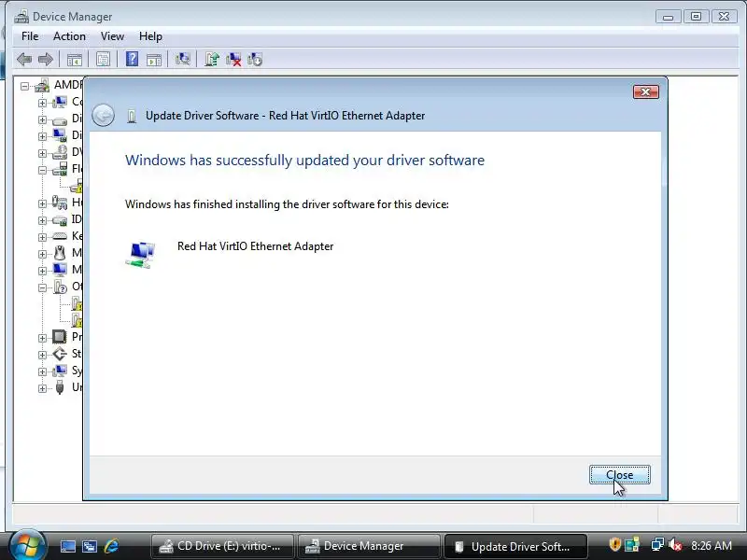The width and height of the screenshot is (747, 560).
Task: Collapse the Floppy drive controllers node
Action: pos(42,170)
